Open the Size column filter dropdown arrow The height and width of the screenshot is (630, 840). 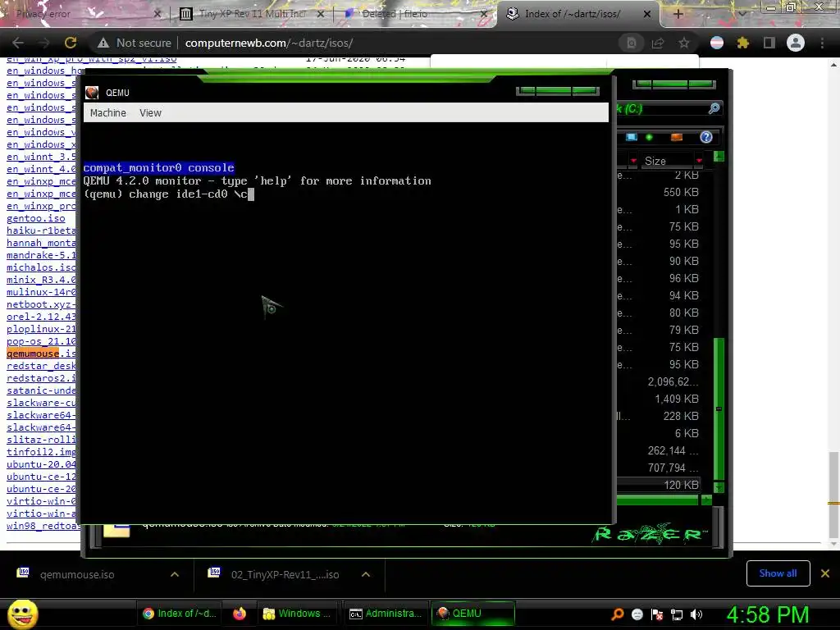tap(699, 161)
